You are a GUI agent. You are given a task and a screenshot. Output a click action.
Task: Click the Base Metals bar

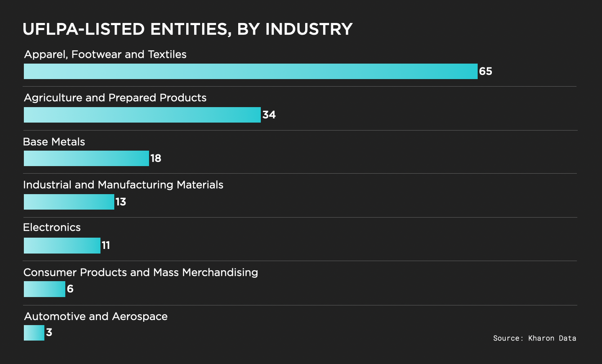pyautogui.click(x=86, y=159)
